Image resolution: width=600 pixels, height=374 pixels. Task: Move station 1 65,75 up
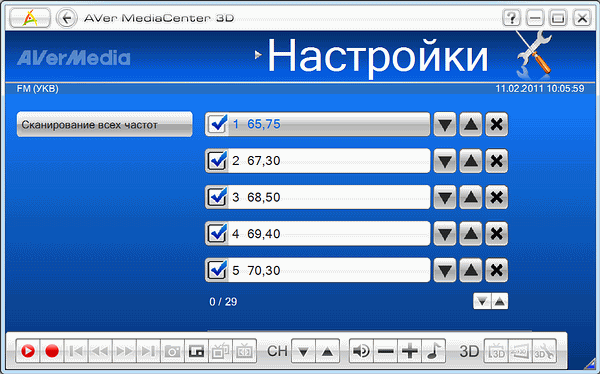click(471, 124)
